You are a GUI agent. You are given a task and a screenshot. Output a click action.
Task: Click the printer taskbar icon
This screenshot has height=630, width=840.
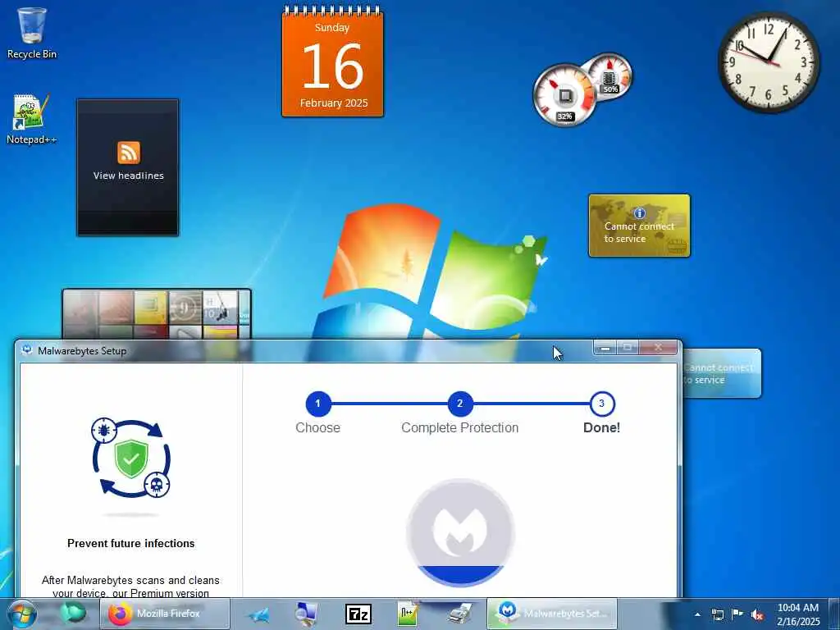(x=460, y=614)
